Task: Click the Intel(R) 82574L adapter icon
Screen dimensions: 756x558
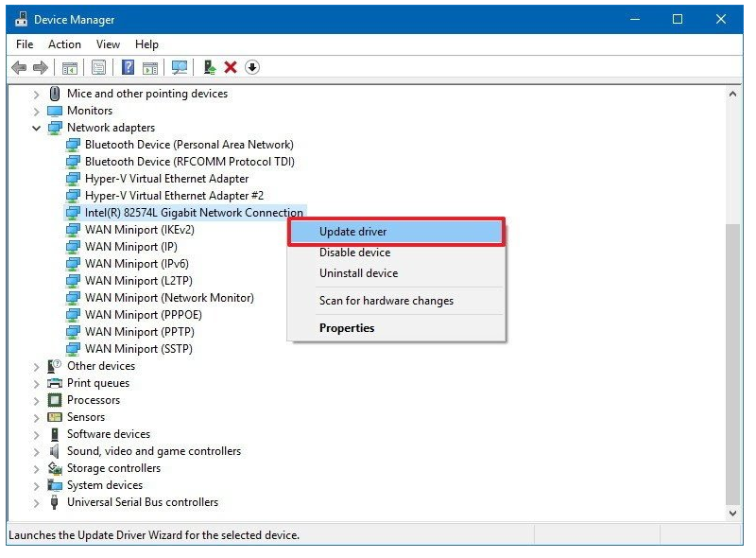Action: [73, 213]
